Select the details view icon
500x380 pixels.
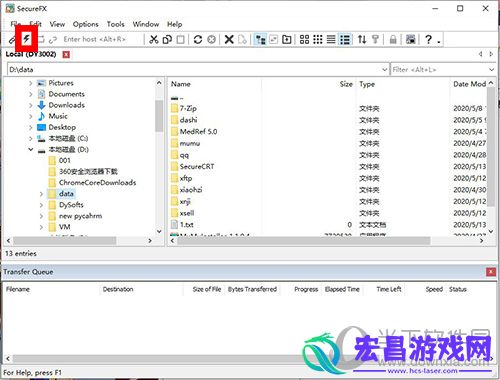[x=345, y=39]
